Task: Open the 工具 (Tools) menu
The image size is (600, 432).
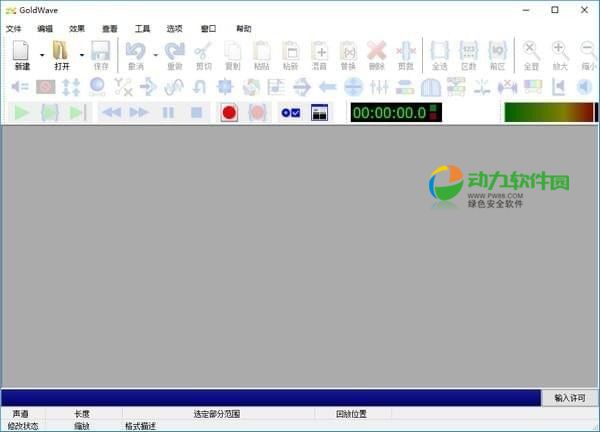Action: 142,29
